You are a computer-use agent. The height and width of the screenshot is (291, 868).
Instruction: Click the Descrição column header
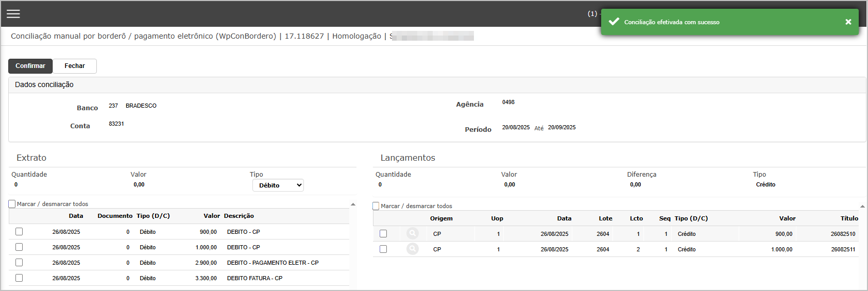pos(239,216)
